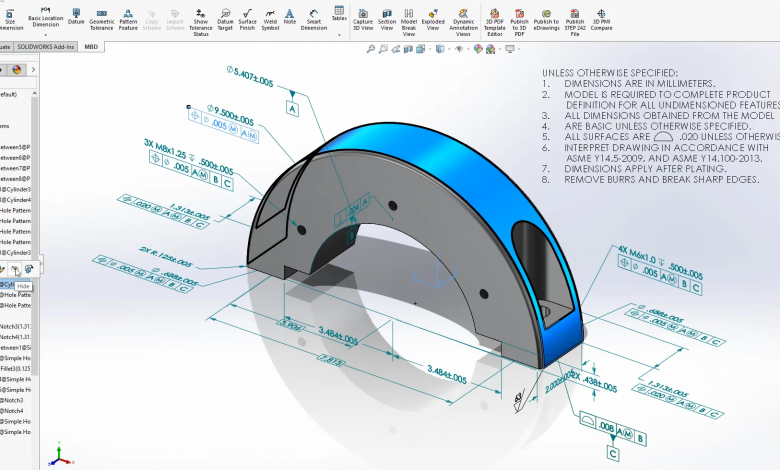780x470 pixels.
Task: Click Publish to eDrawings
Action: pyautogui.click(x=546, y=20)
